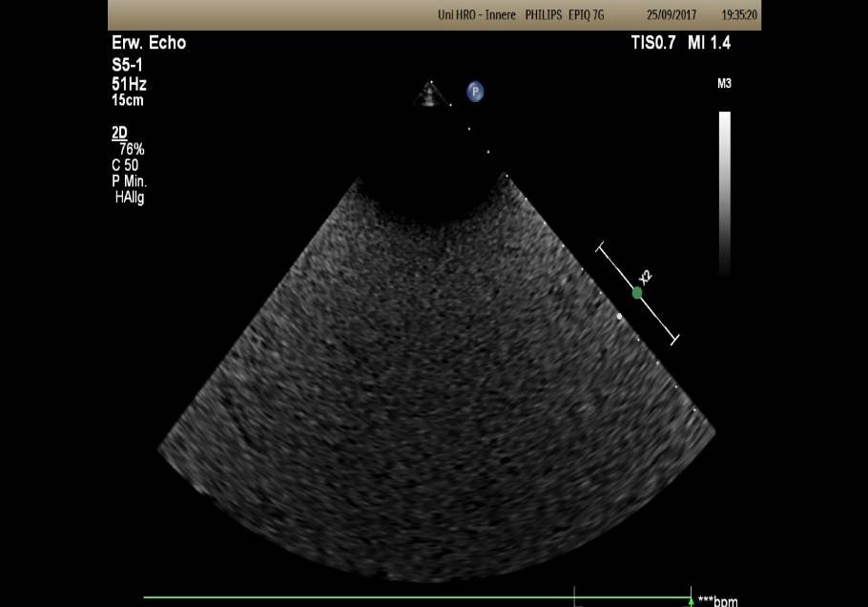868x607 pixels.
Task: Click the green ECG arrow marker
Action: 691,601
